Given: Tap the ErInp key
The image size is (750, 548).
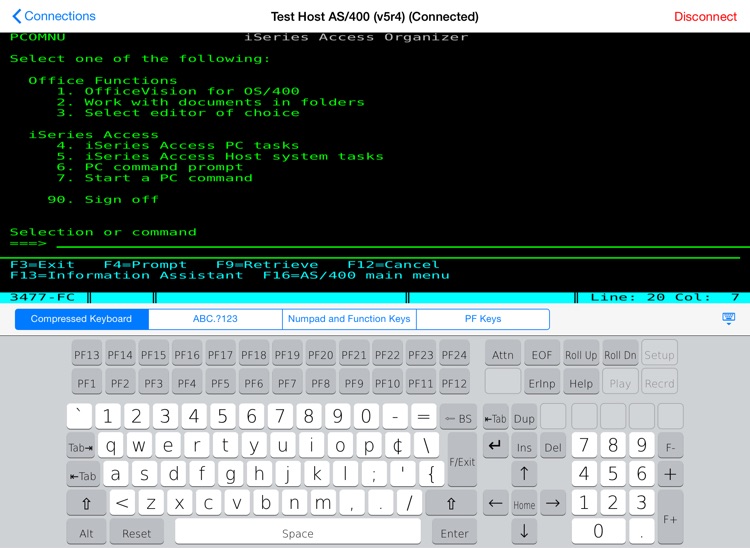Looking at the screenshot, I should tap(542, 384).
